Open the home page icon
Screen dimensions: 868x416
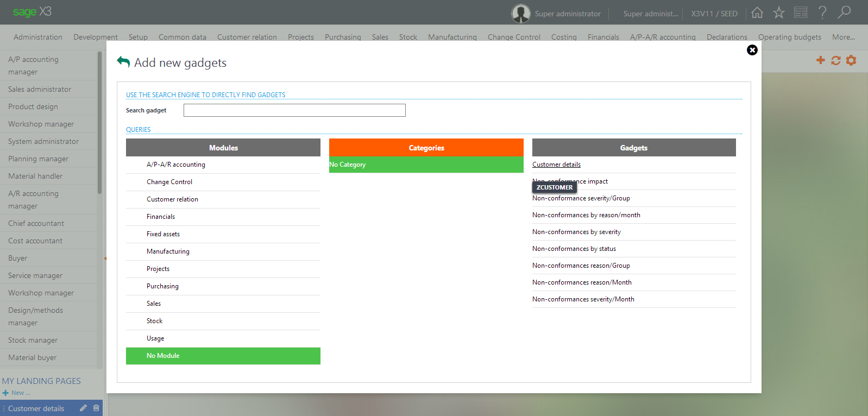click(x=757, y=12)
